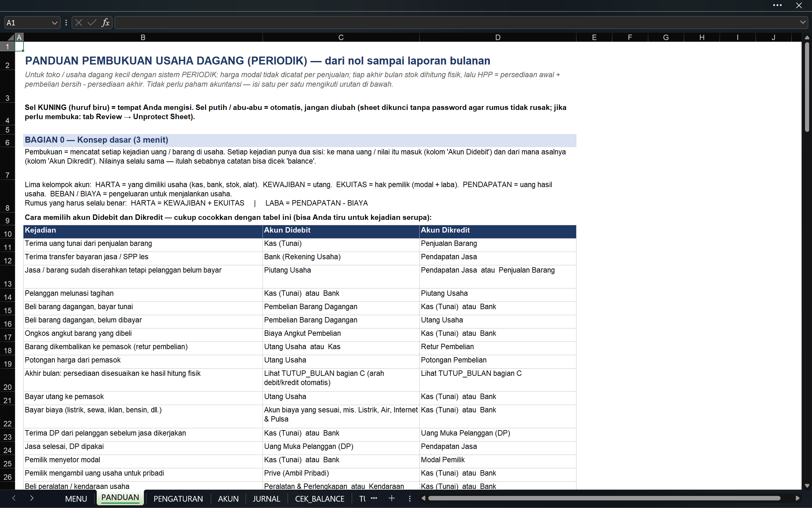The height and width of the screenshot is (508, 812).
Task: Select the 'Modal Pemilik' cell
Action: pos(498,461)
